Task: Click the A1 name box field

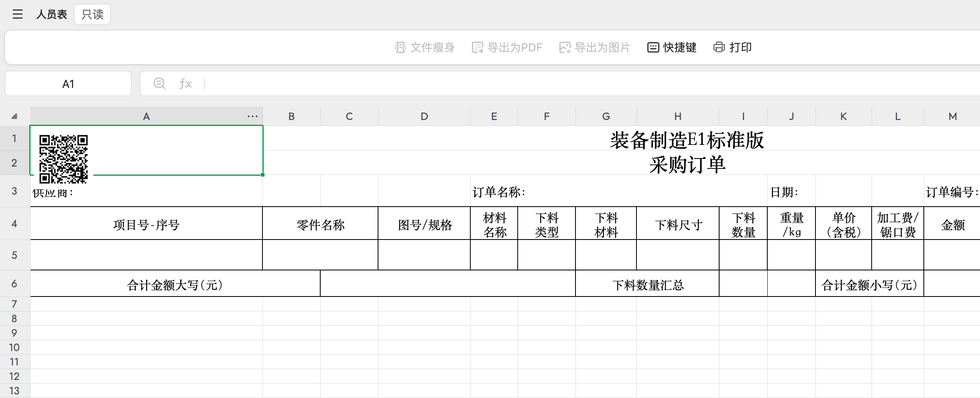Action: 68,84
